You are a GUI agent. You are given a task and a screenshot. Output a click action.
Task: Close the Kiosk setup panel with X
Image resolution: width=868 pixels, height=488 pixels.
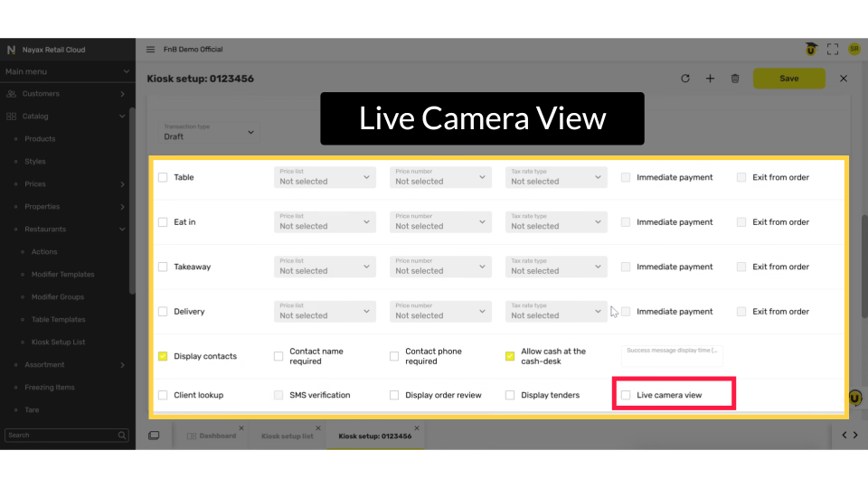tap(844, 79)
